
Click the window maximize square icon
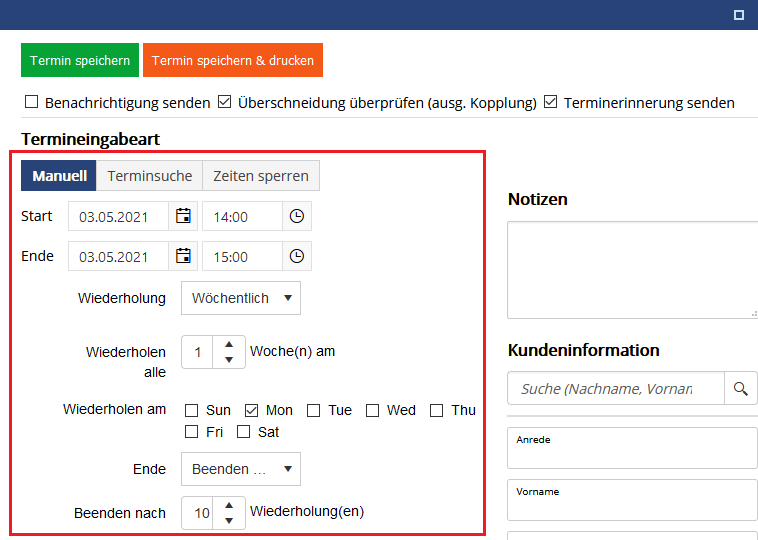click(739, 15)
